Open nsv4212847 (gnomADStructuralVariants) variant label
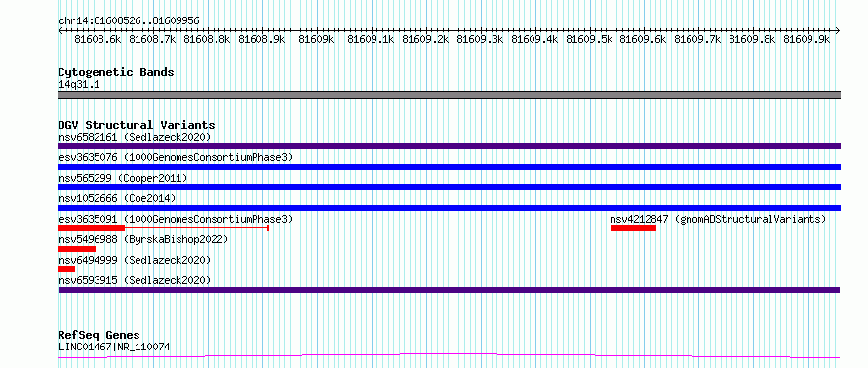The image size is (868, 368). tap(718, 219)
